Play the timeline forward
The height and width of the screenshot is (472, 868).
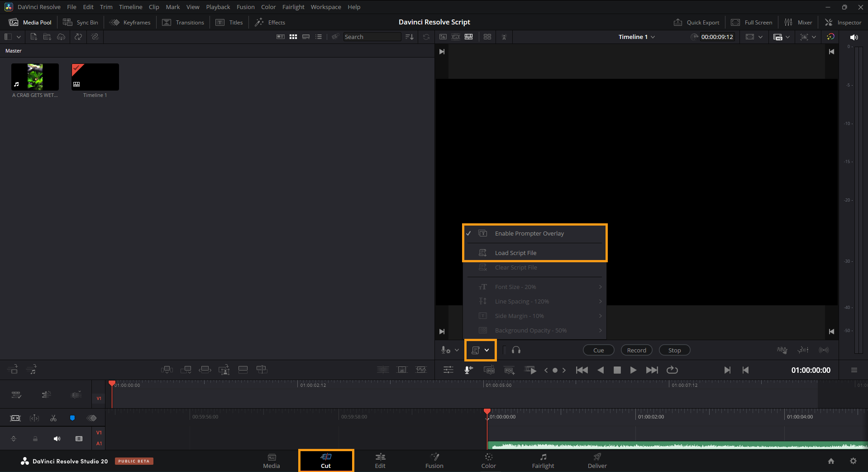coord(633,370)
